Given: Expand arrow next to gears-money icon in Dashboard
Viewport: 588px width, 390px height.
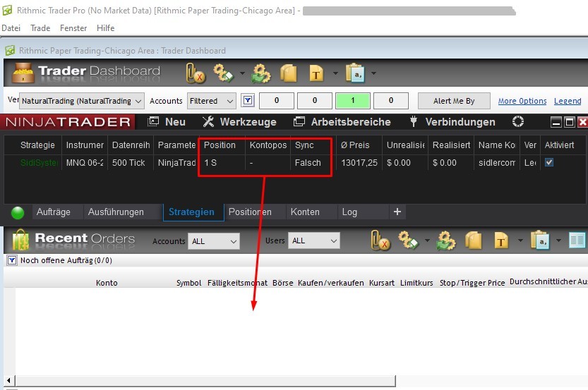Looking at the screenshot, I should coord(242,73).
